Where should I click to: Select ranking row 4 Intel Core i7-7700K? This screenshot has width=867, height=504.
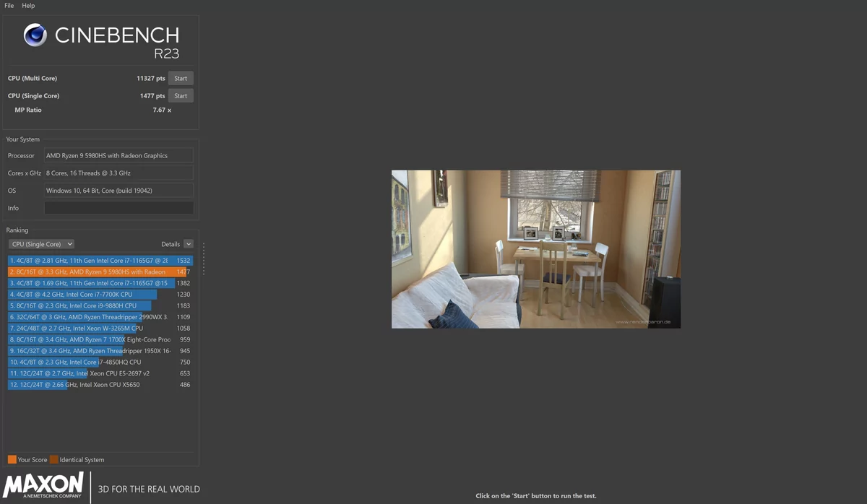click(100, 295)
